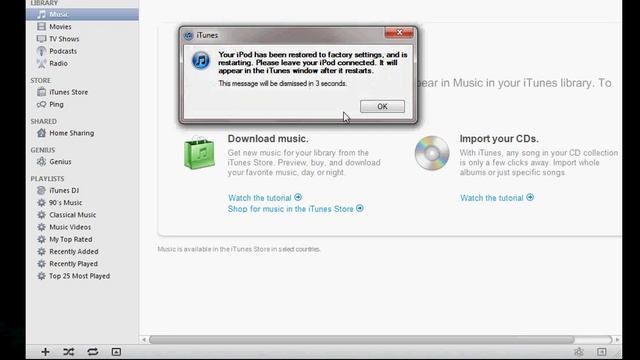Click the green shopping bag image

tap(199, 153)
